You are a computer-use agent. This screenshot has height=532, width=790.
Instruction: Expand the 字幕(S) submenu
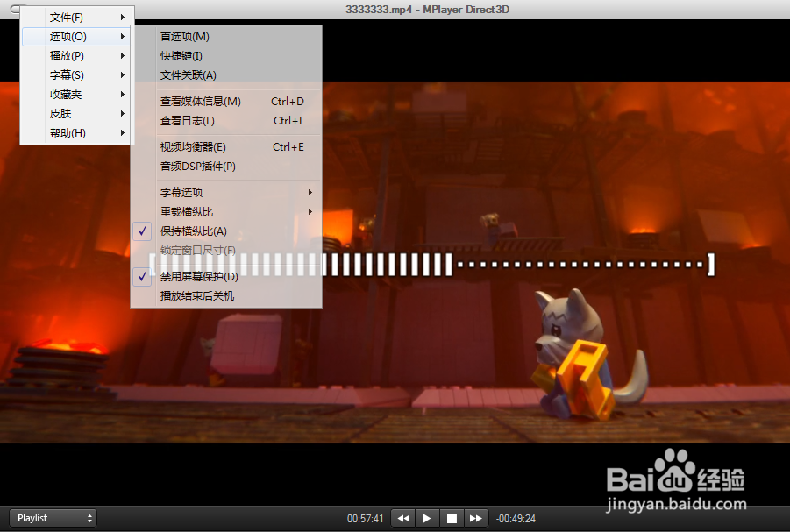(76, 75)
